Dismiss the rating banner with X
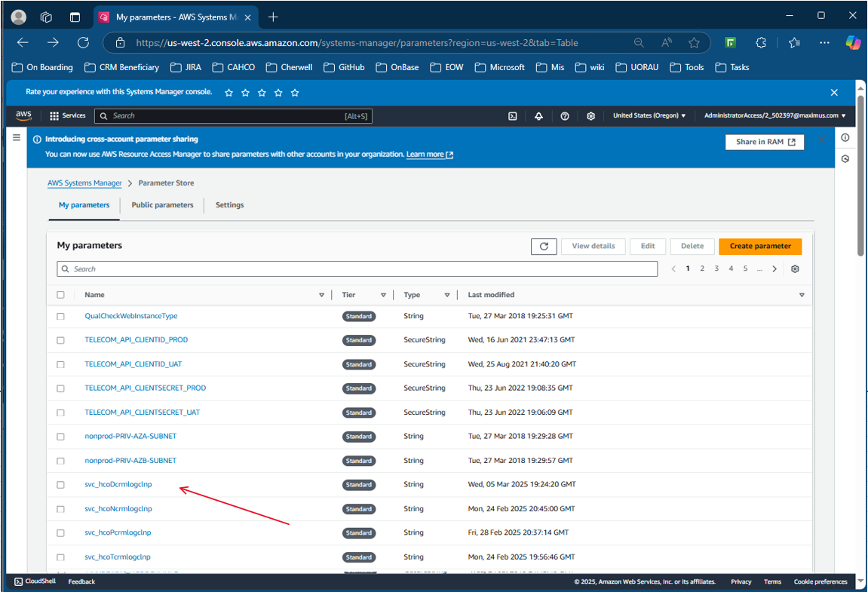 coord(834,93)
